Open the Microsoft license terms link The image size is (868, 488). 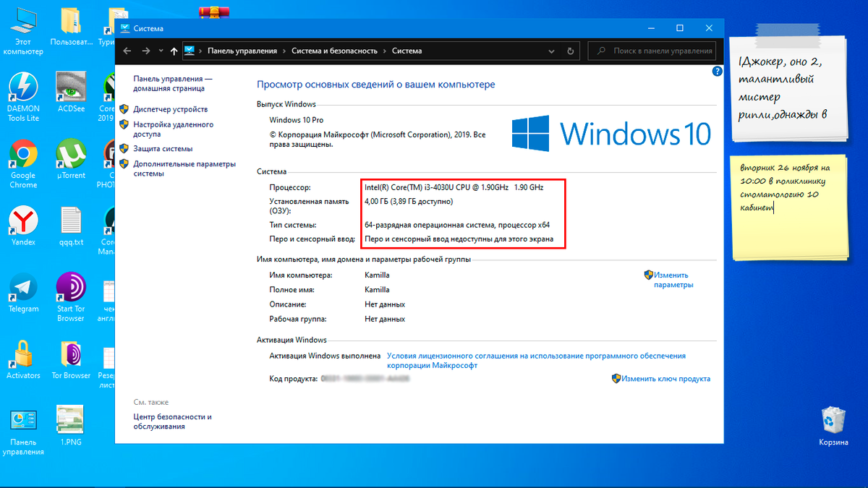pyautogui.click(x=536, y=361)
